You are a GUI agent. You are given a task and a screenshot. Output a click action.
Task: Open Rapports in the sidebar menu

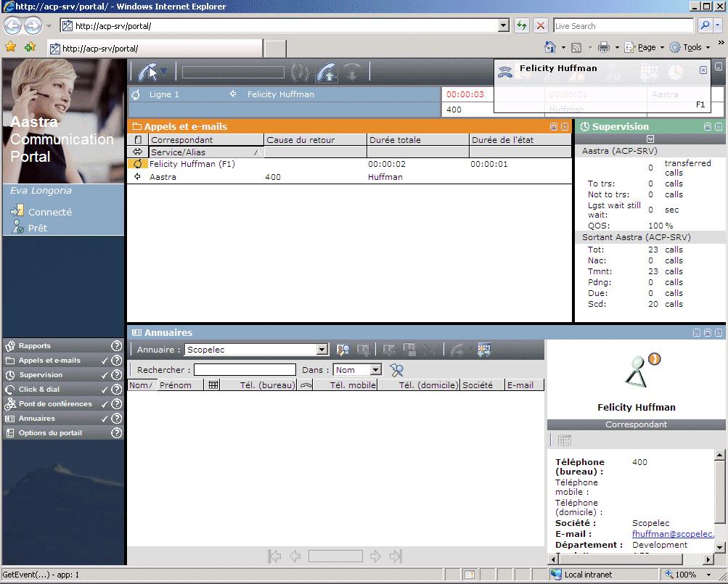point(35,346)
